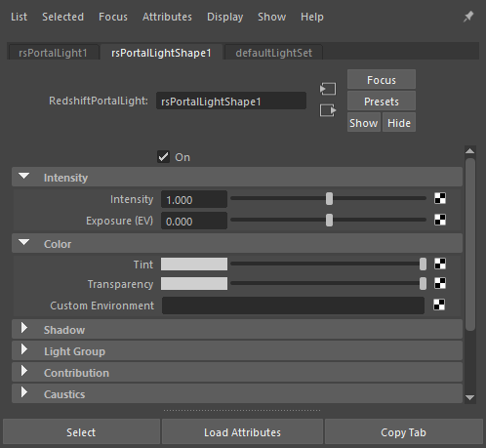
Task: Click the go-to-input-connection icon
Action: click(x=328, y=89)
